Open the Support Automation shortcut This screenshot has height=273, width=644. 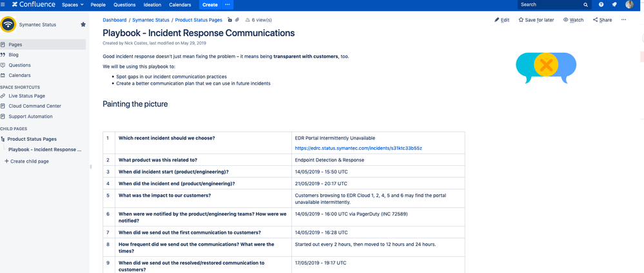coord(30,116)
